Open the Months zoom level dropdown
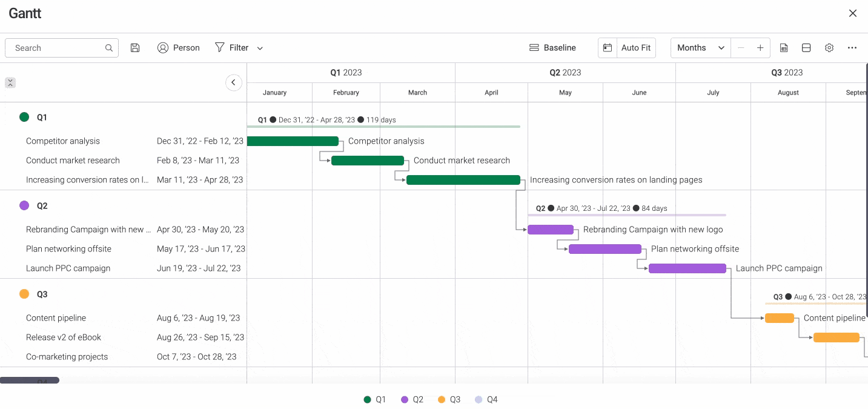The height and width of the screenshot is (409, 868). 700,47
